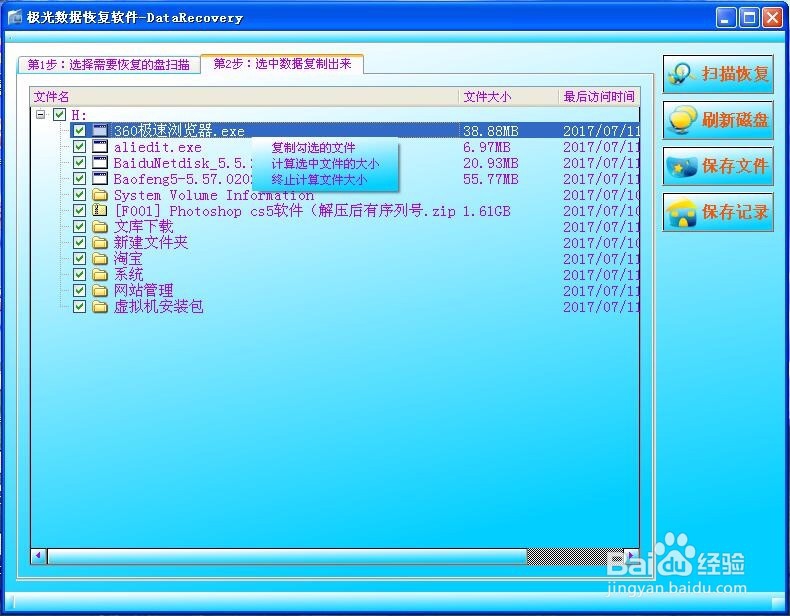The height and width of the screenshot is (616, 790).
Task: Toggle the 文库下载 folder checkbox
Action: click(79, 227)
